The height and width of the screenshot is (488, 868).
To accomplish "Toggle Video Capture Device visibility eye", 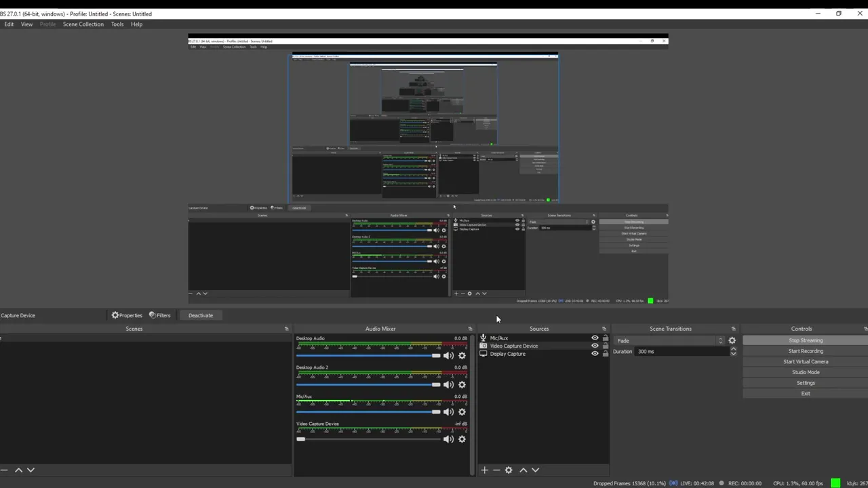I will [x=595, y=346].
